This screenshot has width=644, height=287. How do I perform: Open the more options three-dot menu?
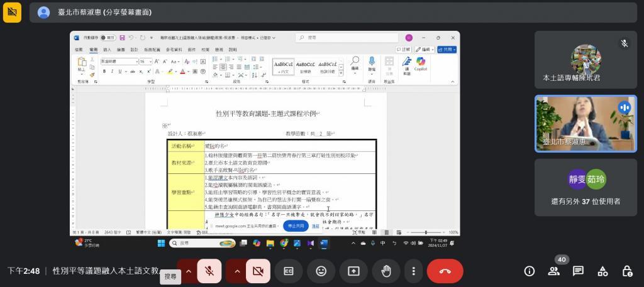tap(413, 271)
